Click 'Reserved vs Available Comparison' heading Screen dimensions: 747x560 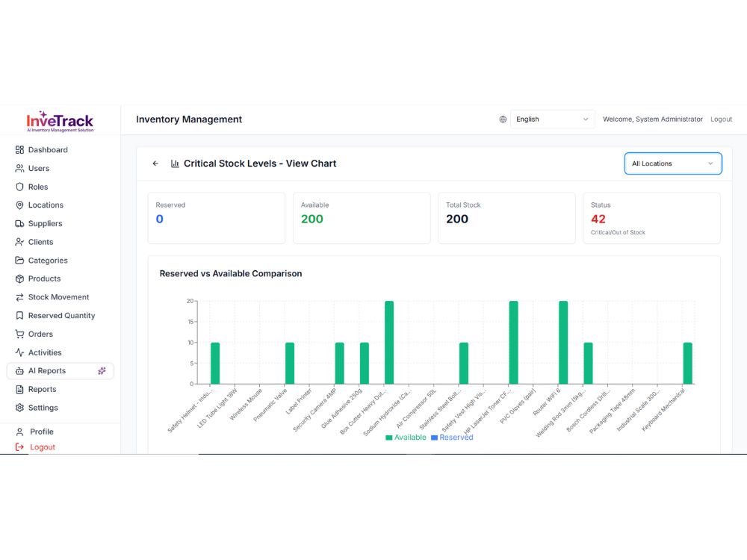(231, 274)
